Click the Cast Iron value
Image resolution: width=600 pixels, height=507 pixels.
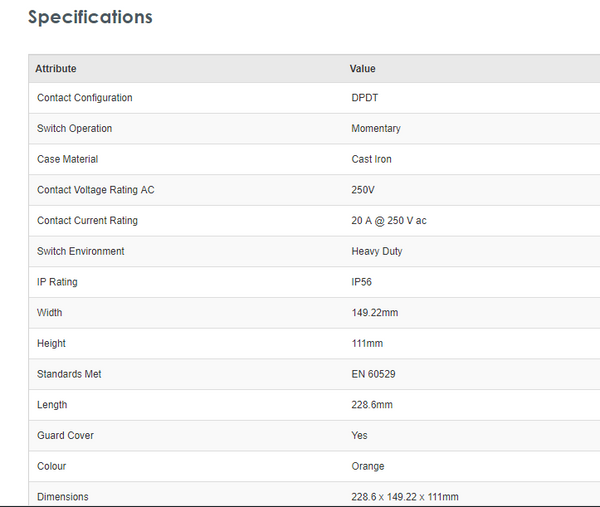[373, 159]
